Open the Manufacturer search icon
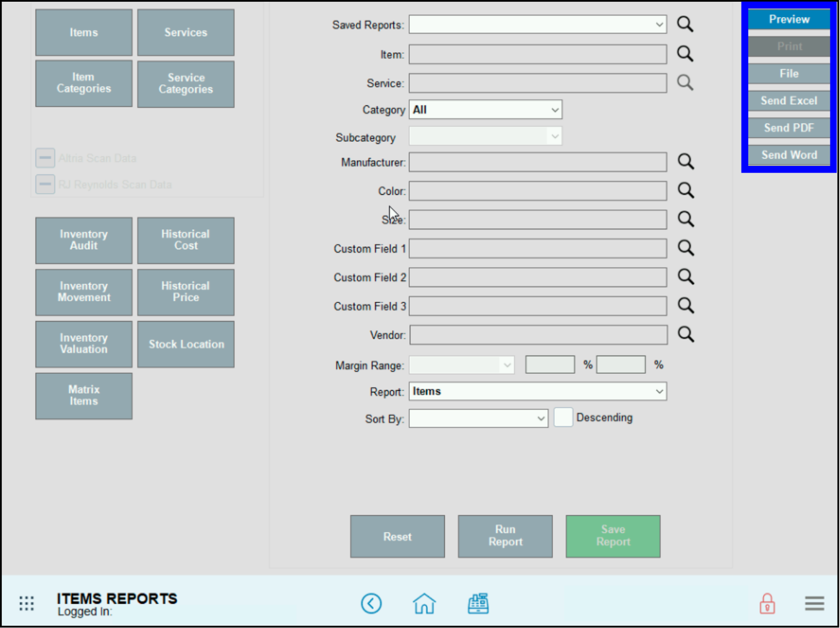 point(685,162)
